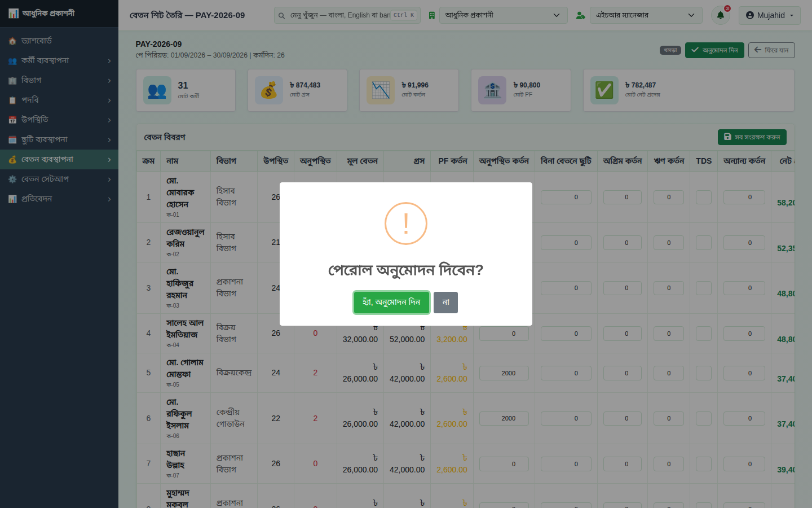Image resolution: width=812 pixels, height=508 pixels.
Task: Go back using the ফিরে যান button
Action: pos(771,50)
